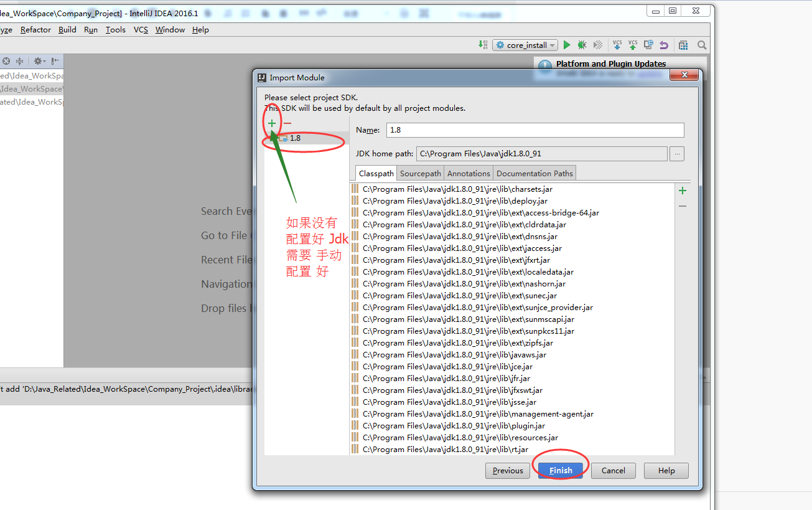Open the Refactor menu in IntelliJ IDEA
This screenshot has height=510, width=812.
coord(35,29)
